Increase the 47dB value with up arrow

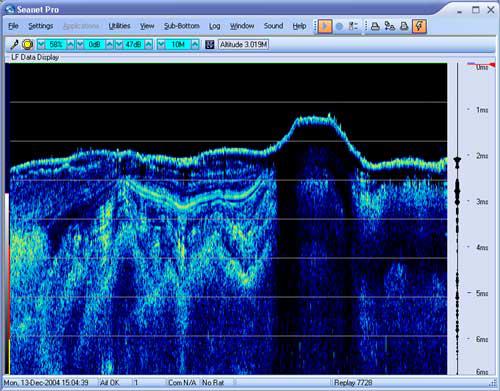click(149, 44)
